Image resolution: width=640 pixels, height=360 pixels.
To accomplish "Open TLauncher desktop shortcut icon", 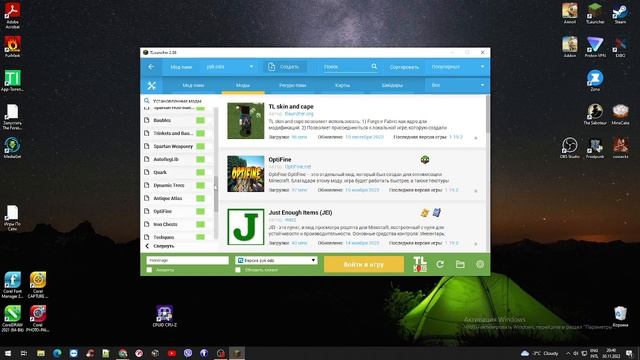I will click(x=595, y=13).
